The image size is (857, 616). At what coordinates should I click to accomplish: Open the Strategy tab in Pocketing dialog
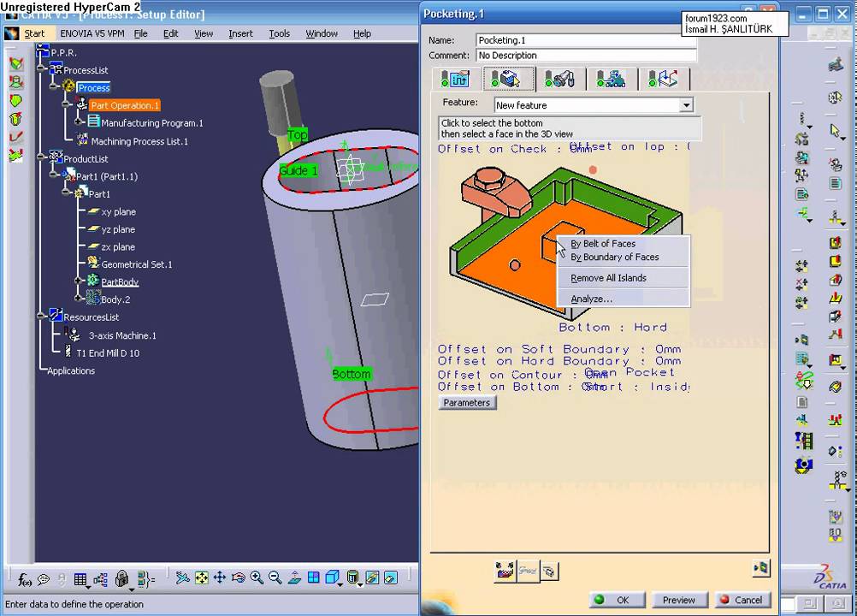point(456,79)
